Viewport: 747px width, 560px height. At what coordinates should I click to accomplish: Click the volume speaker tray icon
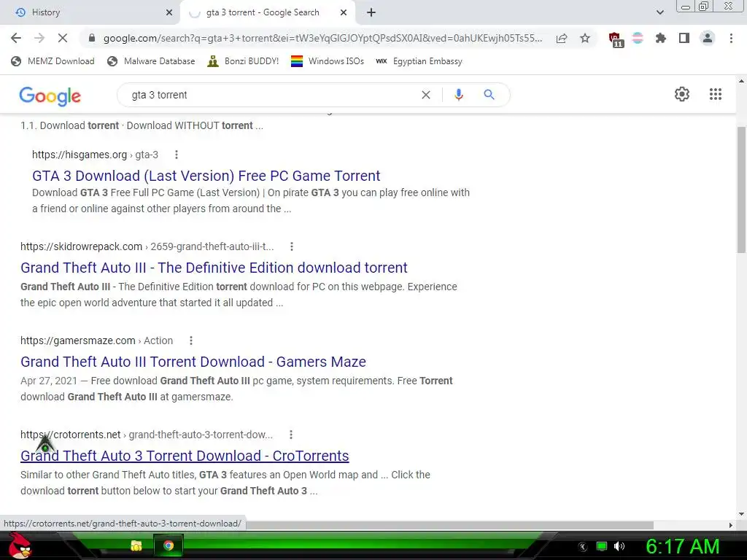point(619,546)
